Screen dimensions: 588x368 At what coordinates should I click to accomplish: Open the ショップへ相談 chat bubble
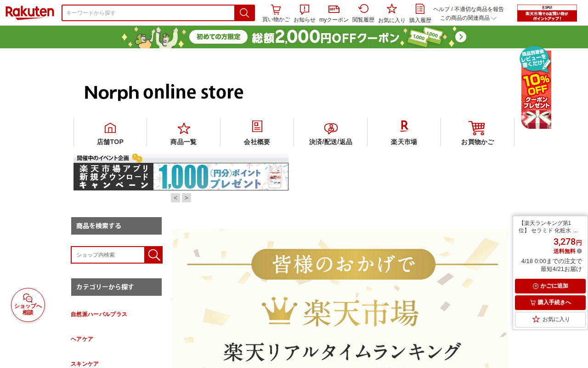[28, 305]
